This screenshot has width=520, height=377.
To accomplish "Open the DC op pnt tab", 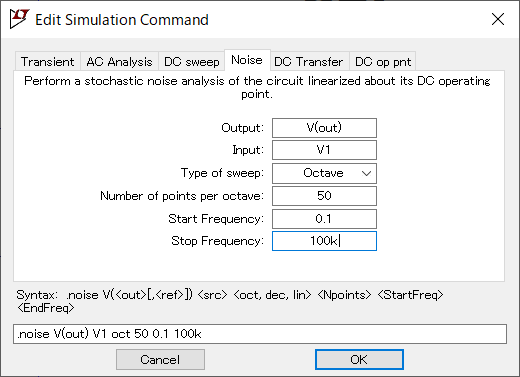I will point(383,62).
